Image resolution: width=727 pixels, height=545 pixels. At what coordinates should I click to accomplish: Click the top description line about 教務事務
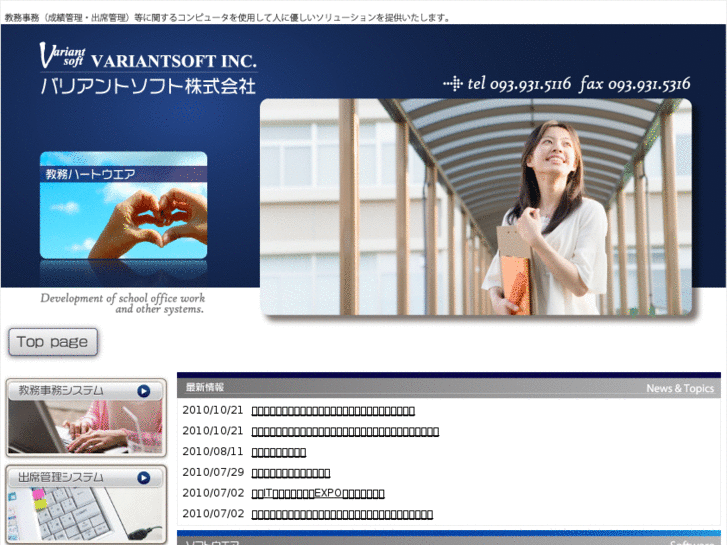click(228, 18)
